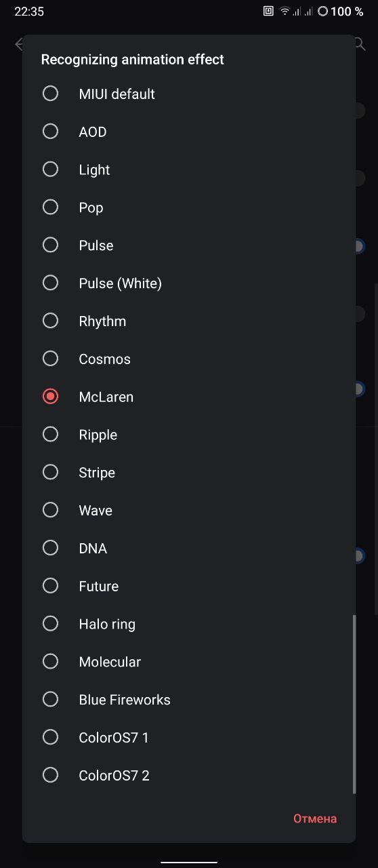
Task: Pick the Pop animation option
Action: (189, 208)
